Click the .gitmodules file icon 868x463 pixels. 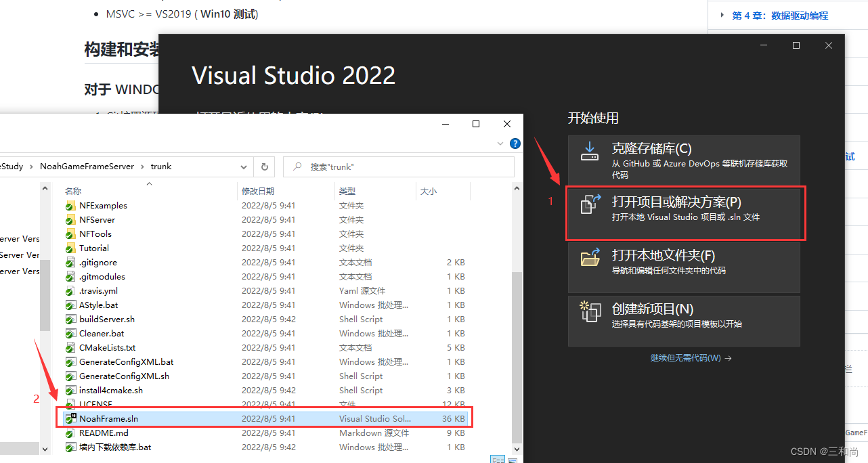[70, 277]
